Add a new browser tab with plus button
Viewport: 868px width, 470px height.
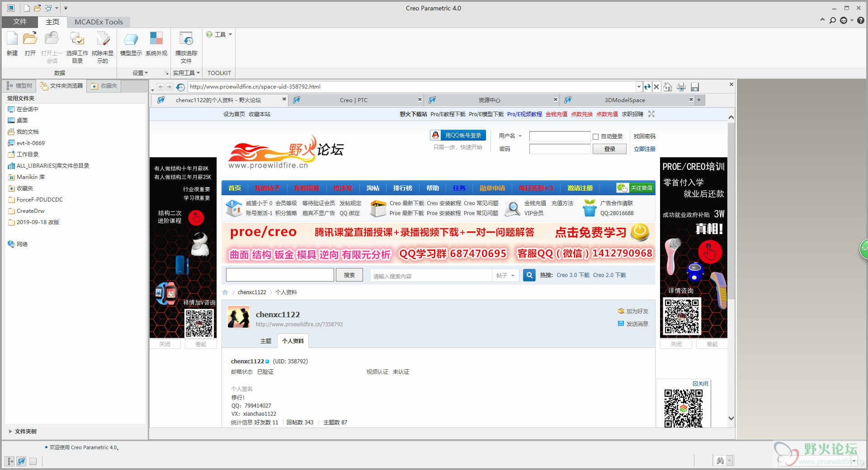pos(699,100)
